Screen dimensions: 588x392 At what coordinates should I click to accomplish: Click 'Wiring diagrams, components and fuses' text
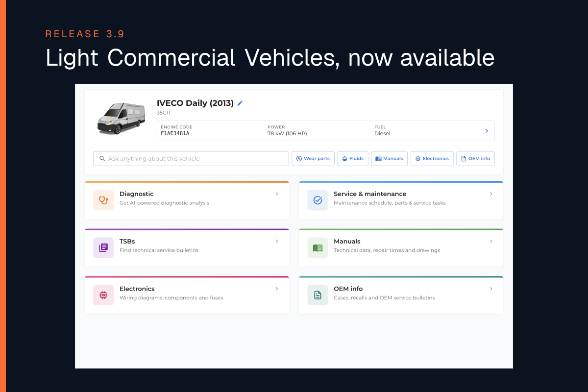171,298
